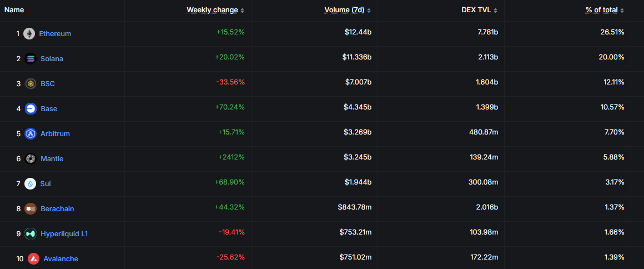
Task: Select Mantle share 5.88%
Action: 615,157
